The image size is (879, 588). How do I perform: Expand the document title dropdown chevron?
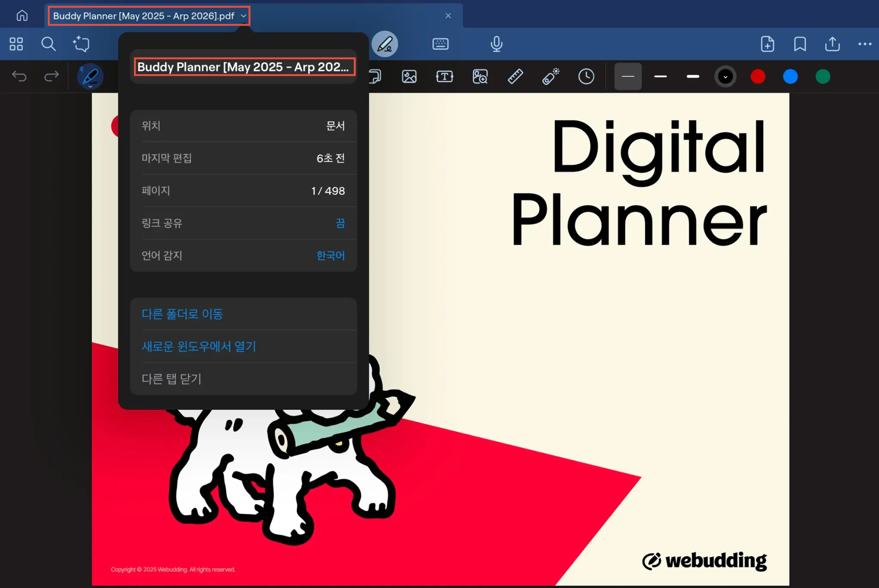pyautogui.click(x=243, y=16)
